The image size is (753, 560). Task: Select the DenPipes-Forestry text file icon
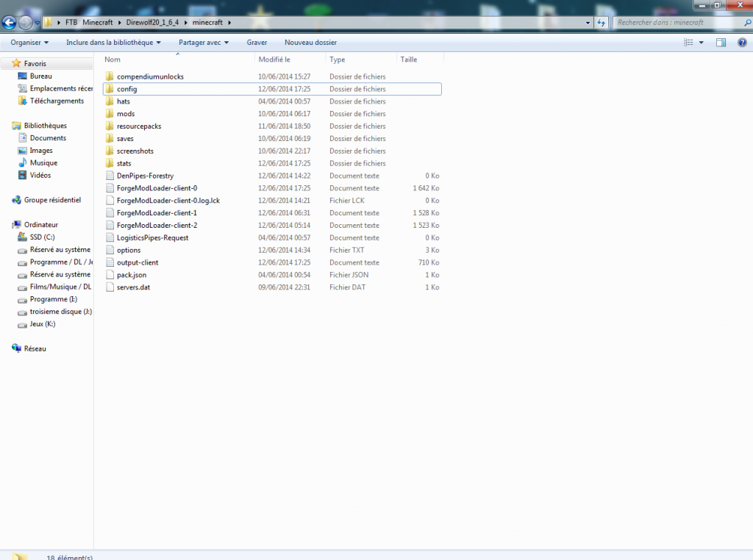tap(110, 176)
